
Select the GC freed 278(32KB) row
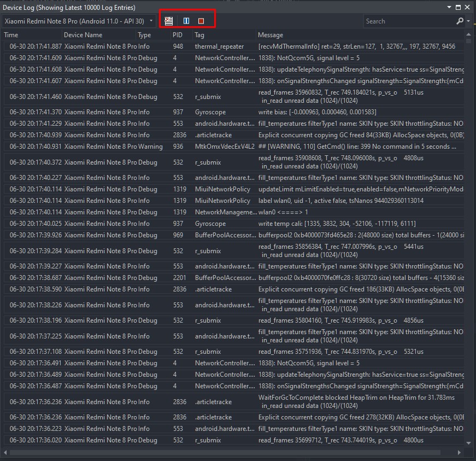pyautogui.click(x=234, y=418)
